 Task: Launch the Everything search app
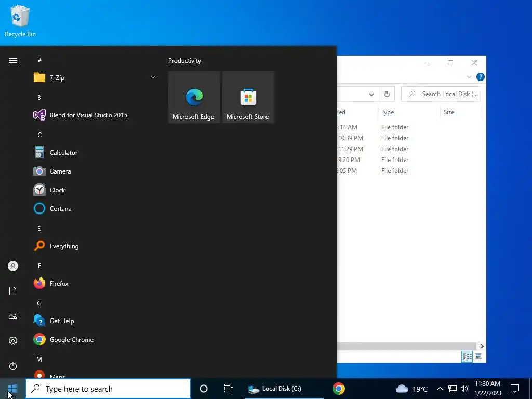pos(95,246)
